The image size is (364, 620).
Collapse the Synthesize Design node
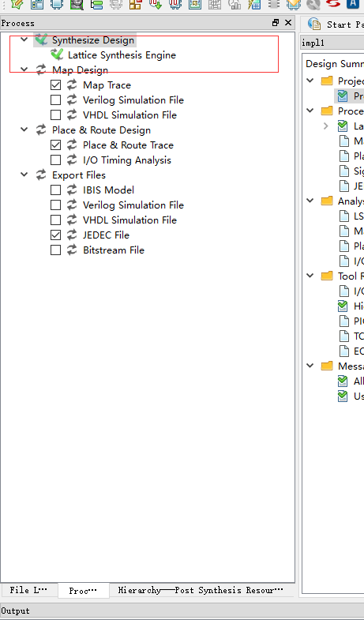tap(24, 39)
